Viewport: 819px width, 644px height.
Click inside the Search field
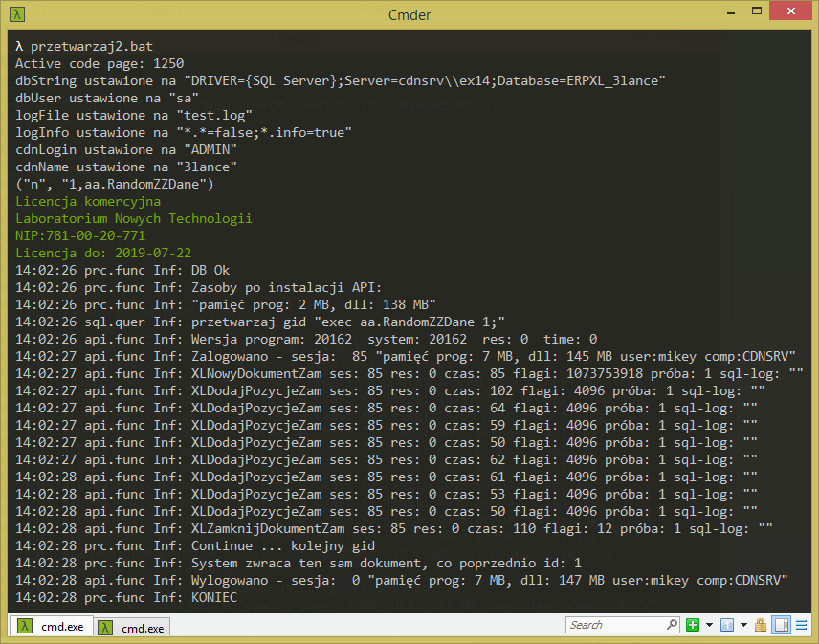612,625
